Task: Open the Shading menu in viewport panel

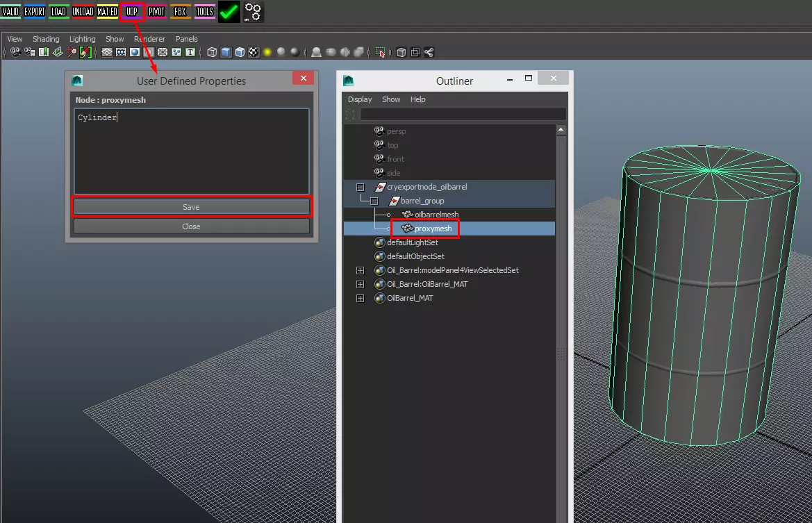Action: (x=46, y=39)
